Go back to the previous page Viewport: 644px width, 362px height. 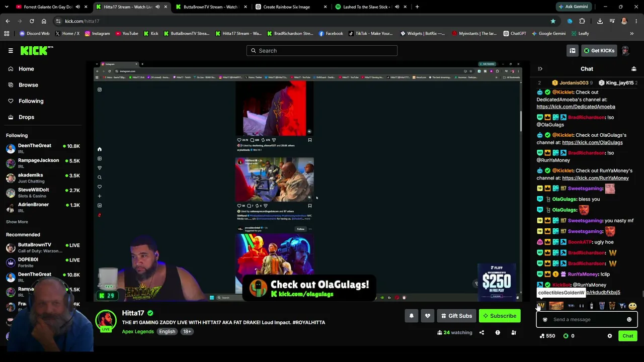click(8, 21)
